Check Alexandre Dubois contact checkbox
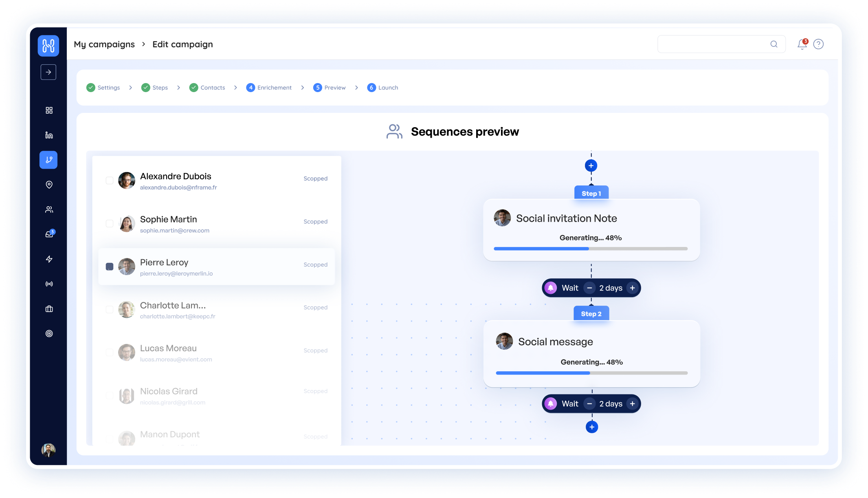The width and height of the screenshot is (868, 498). (110, 180)
